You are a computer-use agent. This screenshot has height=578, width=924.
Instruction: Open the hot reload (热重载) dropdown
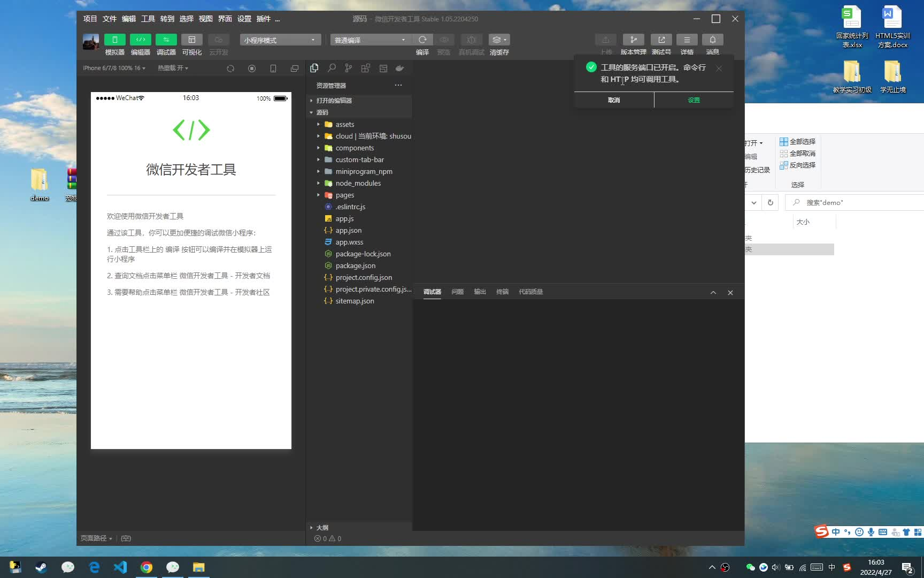173,68
